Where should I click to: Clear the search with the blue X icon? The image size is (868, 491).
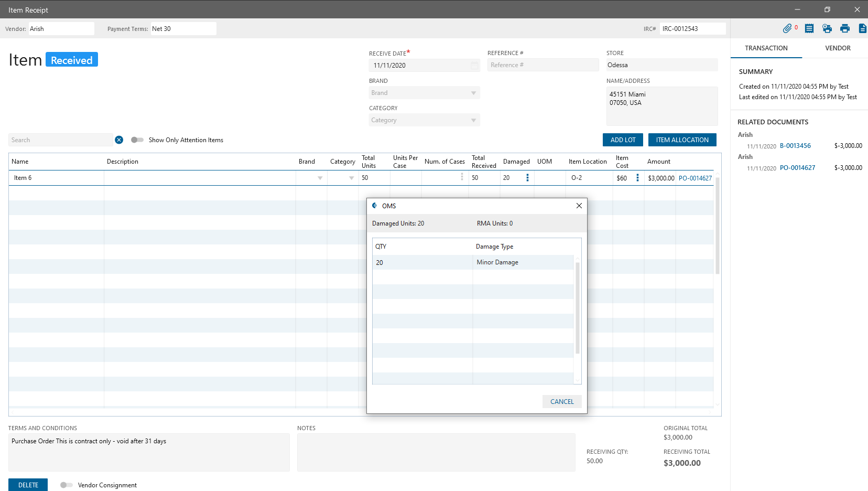[x=119, y=140]
